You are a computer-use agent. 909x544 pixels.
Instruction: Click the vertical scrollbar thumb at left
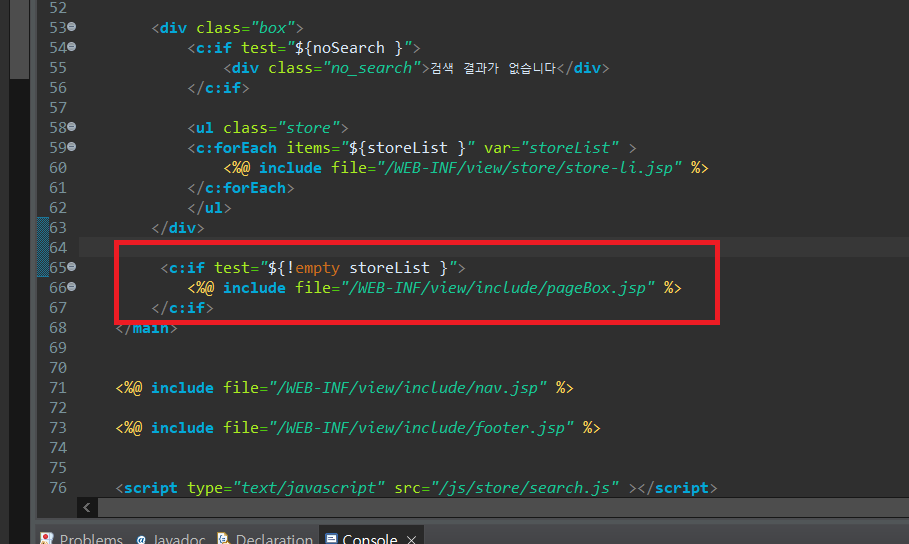pos(19,39)
